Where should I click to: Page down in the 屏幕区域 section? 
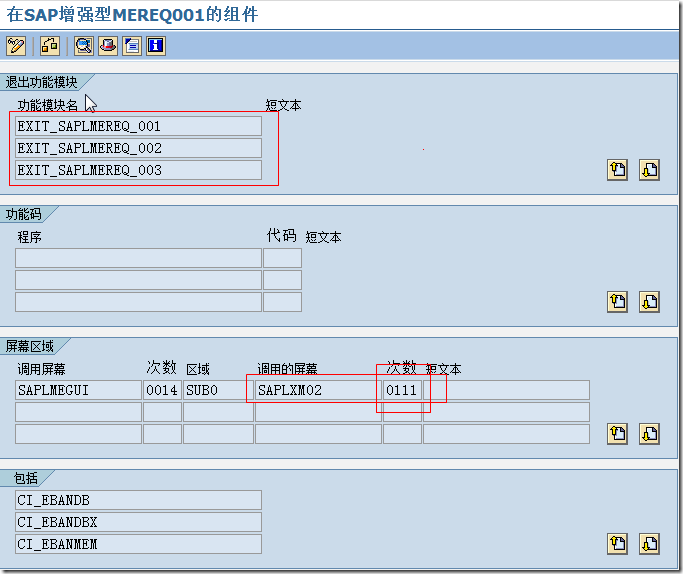[649, 434]
